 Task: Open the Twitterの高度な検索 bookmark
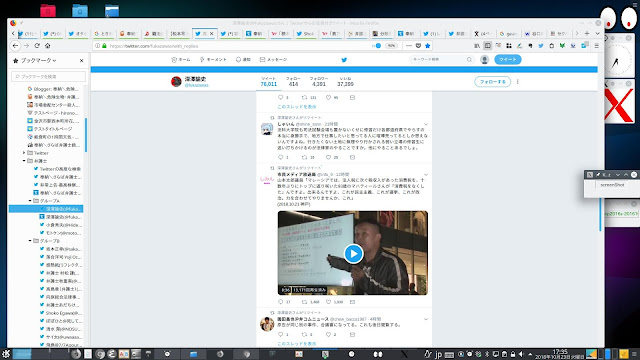click(x=57, y=169)
